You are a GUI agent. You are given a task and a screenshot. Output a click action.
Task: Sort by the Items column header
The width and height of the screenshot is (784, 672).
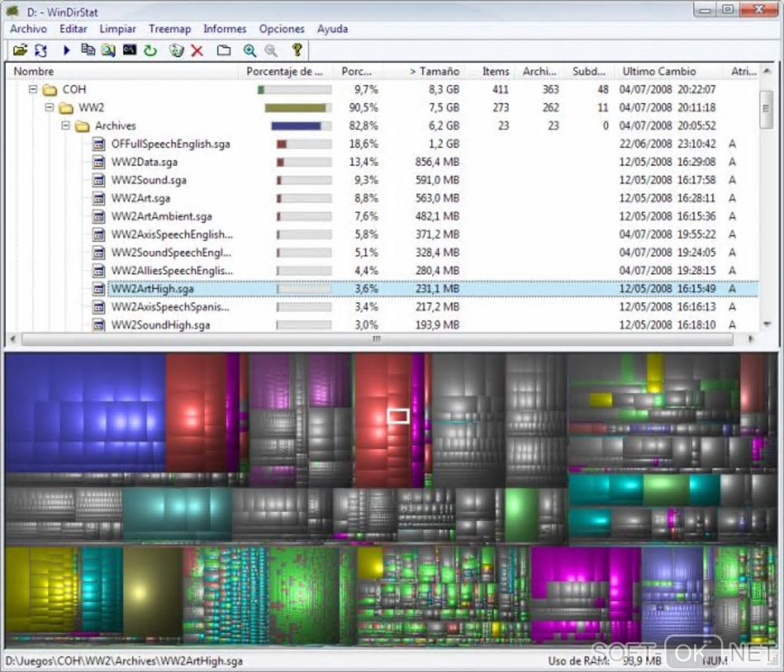(x=489, y=72)
